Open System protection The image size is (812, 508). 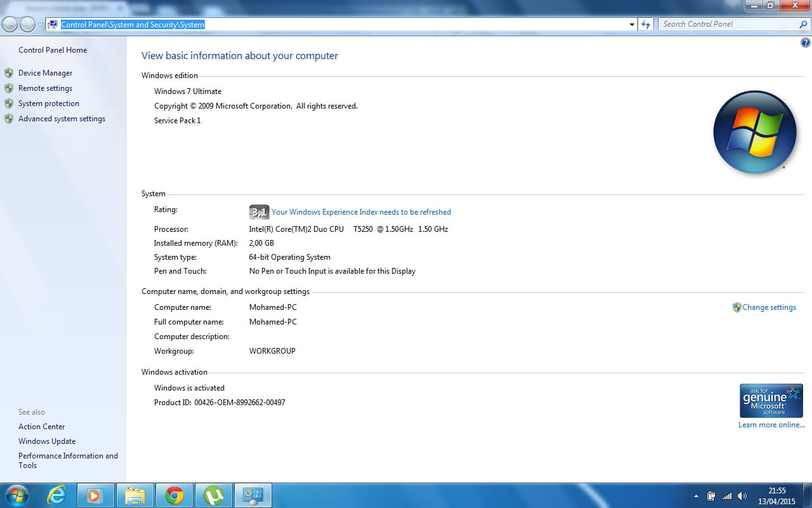pyautogui.click(x=49, y=104)
